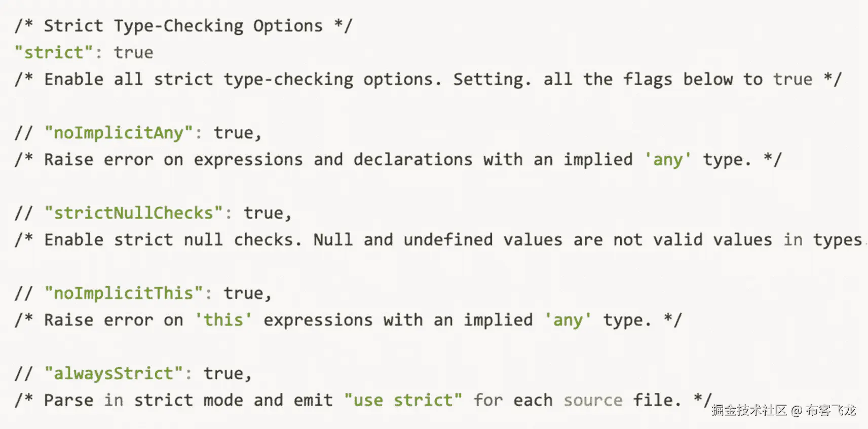
Task: Click the word "Setting." in the comment
Action: point(492,80)
